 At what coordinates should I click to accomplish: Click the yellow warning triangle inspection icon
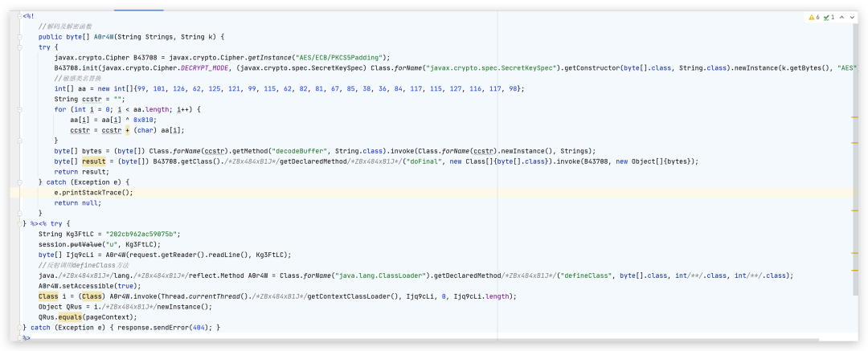click(x=811, y=17)
